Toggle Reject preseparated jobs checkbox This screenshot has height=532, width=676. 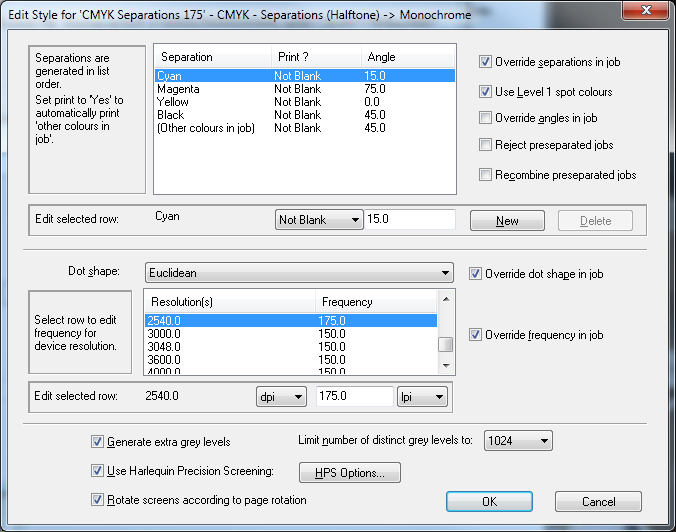(x=486, y=146)
